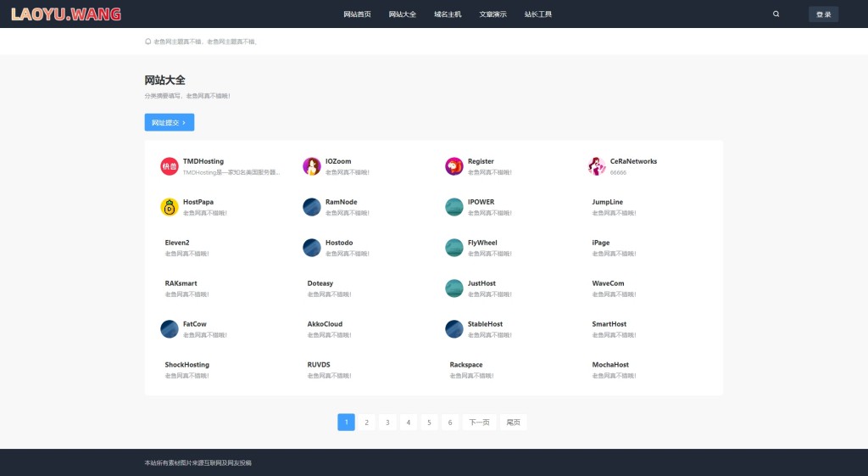868x476 pixels.
Task: Click the RamNode thumbnail icon
Action: pos(312,207)
